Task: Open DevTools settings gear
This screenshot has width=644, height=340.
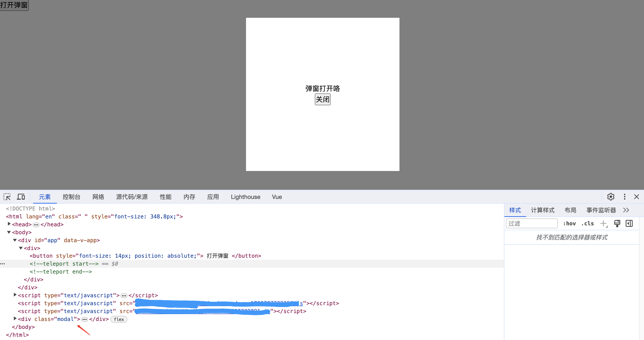Action: [611, 197]
